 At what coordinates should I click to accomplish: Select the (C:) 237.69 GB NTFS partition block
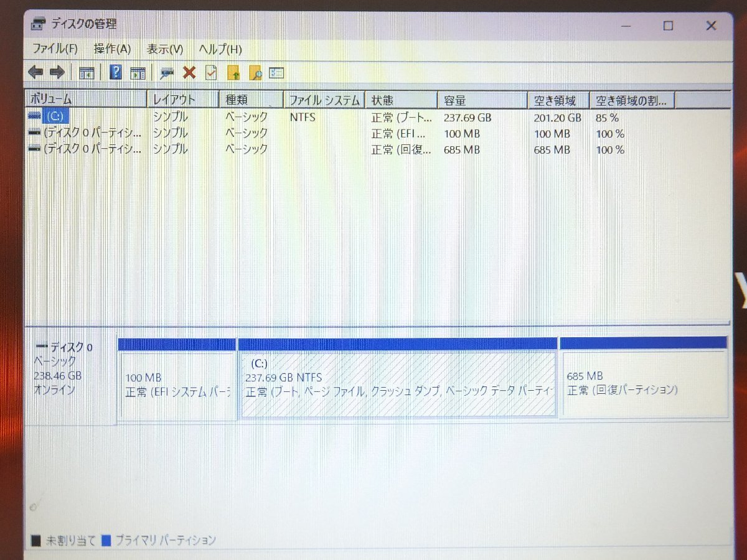click(398, 378)
